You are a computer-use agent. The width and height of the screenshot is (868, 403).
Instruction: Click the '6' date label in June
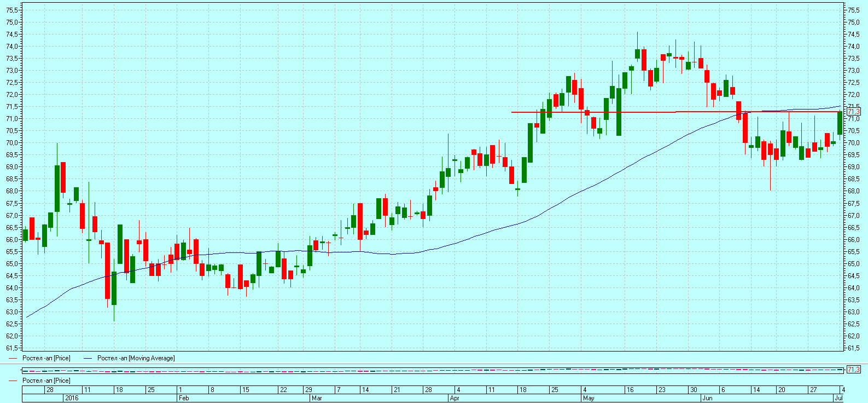click(723, 390)
